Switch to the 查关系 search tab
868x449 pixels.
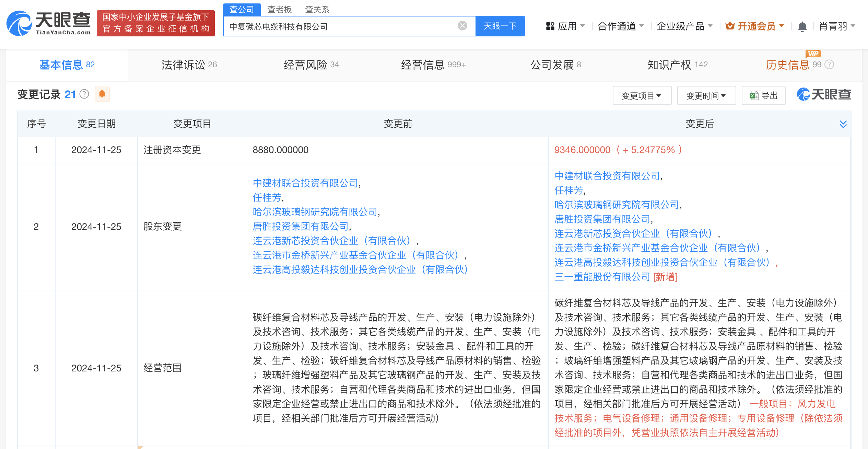(x=317, y=10)
